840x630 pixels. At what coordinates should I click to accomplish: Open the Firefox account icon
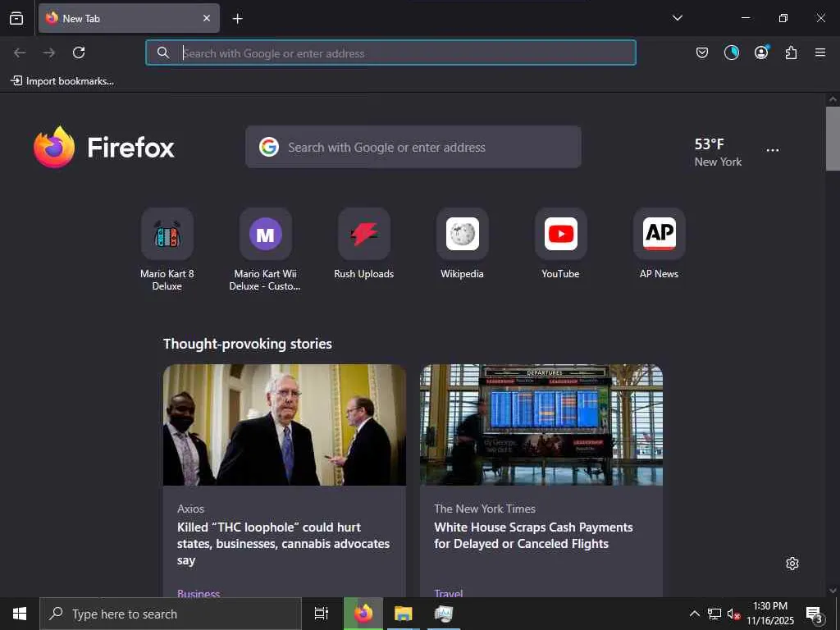(x=761, y=52)
